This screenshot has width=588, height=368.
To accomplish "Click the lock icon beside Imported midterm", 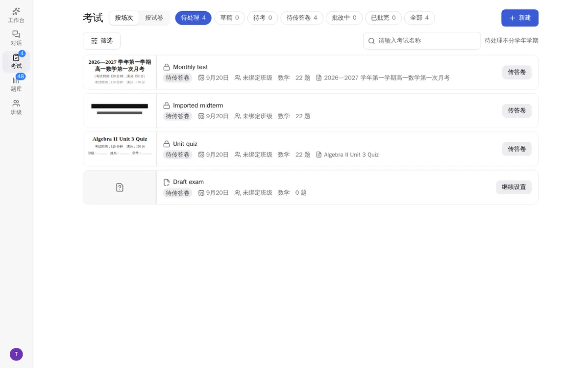I will point(167,105).
